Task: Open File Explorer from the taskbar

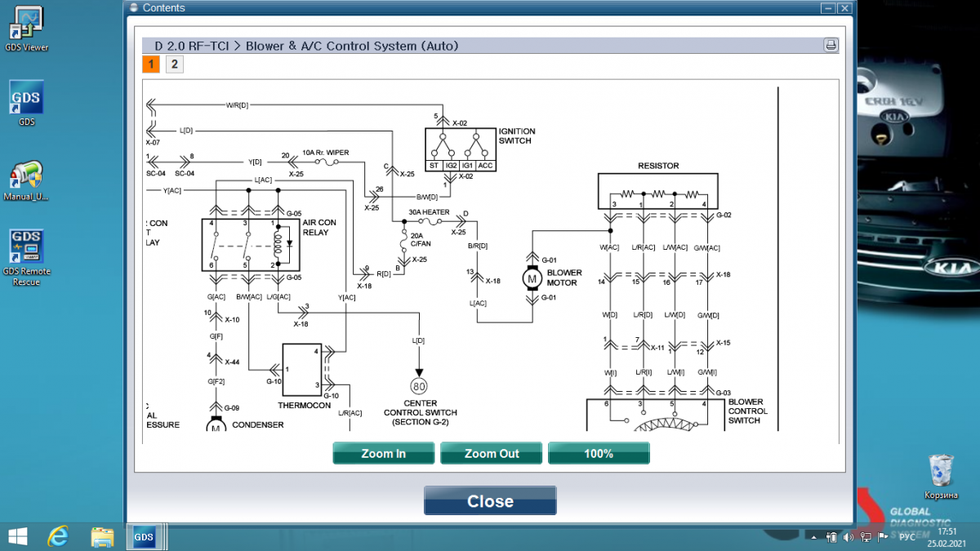Action: [x=102, y=536]
